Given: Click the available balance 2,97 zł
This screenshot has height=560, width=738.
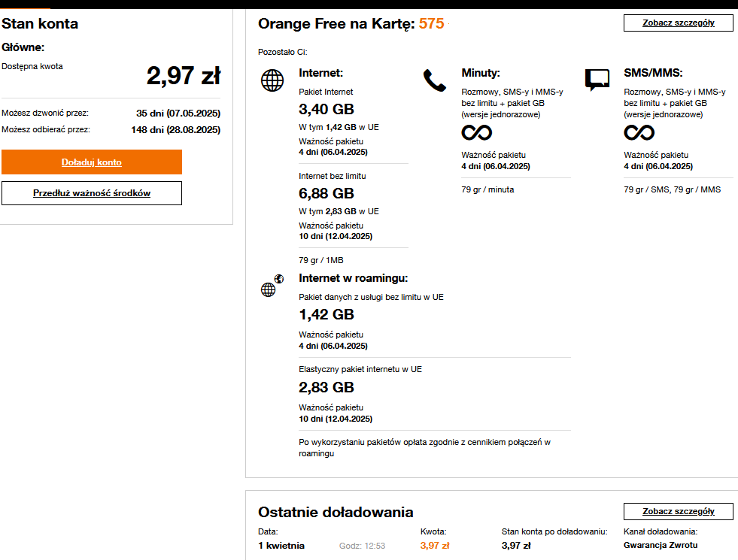Looking at the screenshot, I should [x=183, y=76].
